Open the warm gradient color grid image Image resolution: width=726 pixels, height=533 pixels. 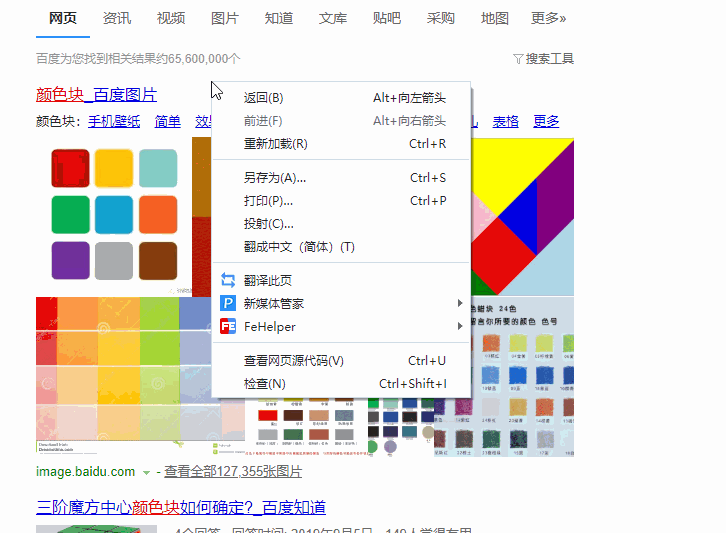tap(123, 375)
